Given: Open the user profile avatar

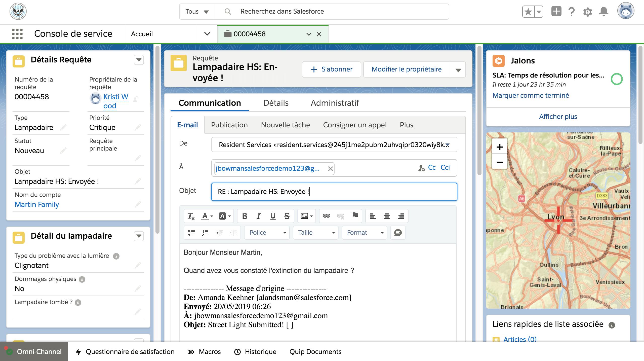Looking at the screenshot, I should 626,11.
